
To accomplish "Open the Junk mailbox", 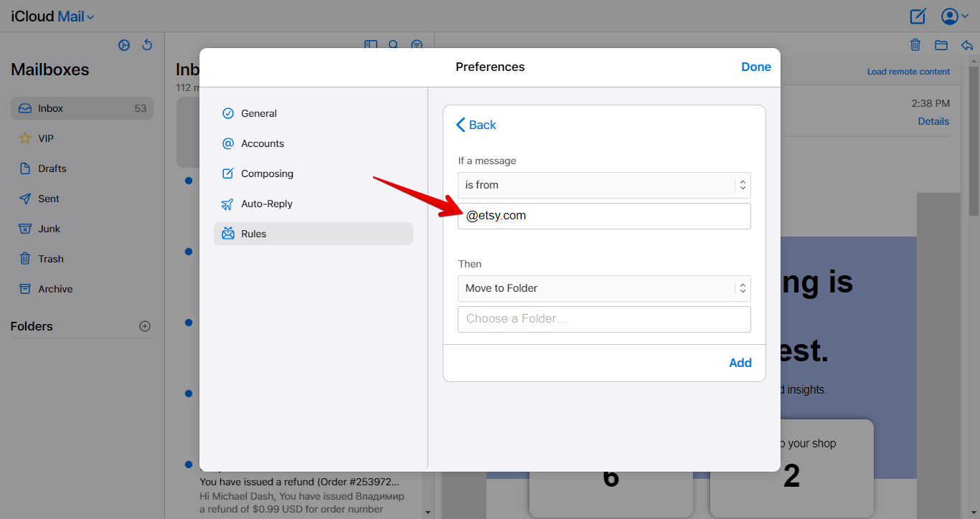I will pos(82,229).
